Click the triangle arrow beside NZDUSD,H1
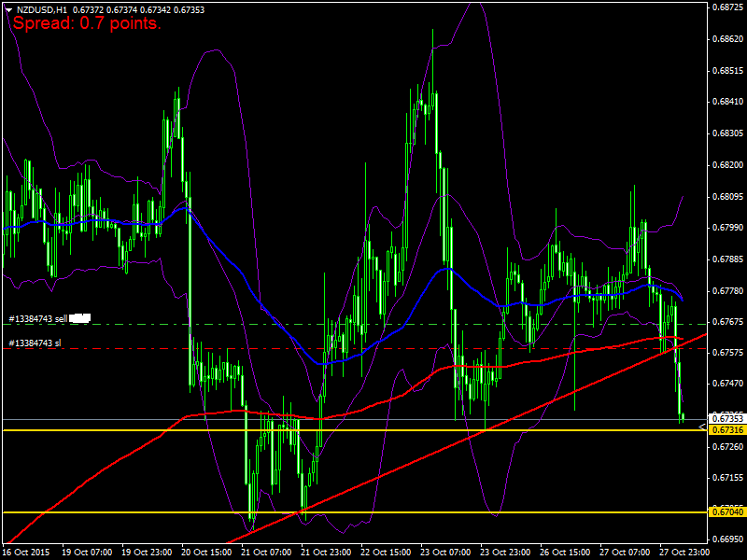The image size is (747, 560). click(8, 8)
